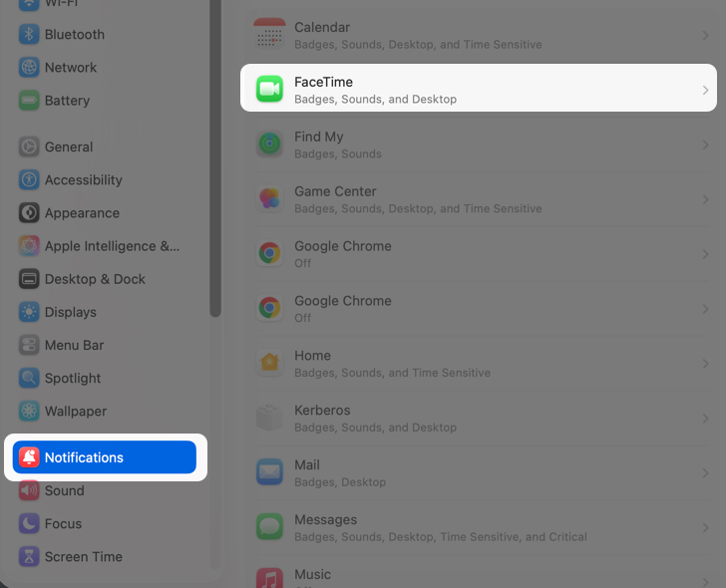Viewport: 726px width, 588px height.
Task: Select the Focus moon icon
Action: point(29,523)
